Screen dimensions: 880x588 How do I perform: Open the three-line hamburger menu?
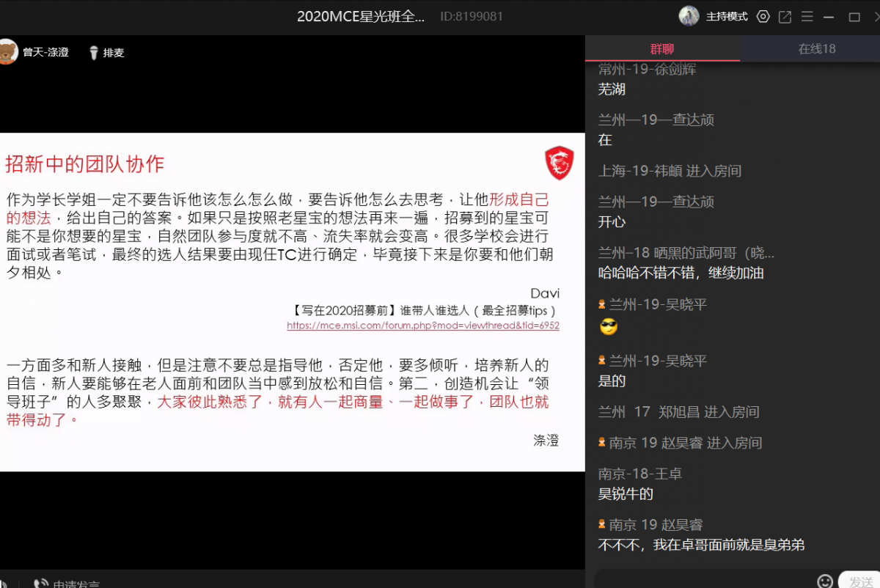[807, 16]
